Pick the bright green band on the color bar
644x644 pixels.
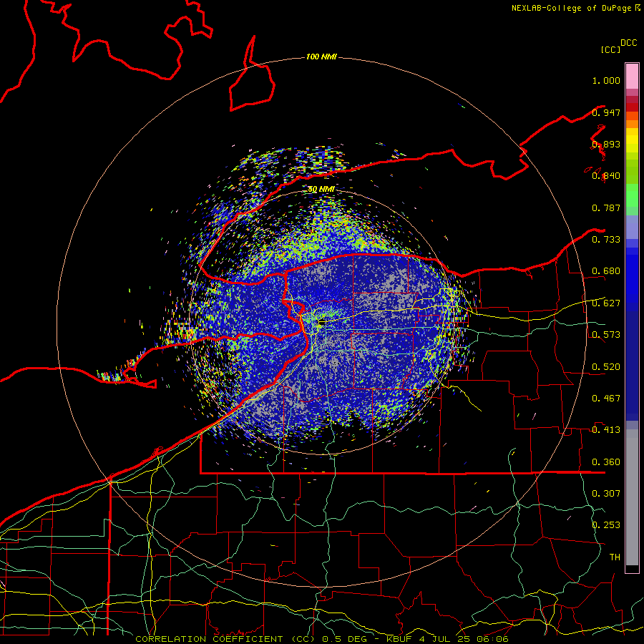point(632,195)
